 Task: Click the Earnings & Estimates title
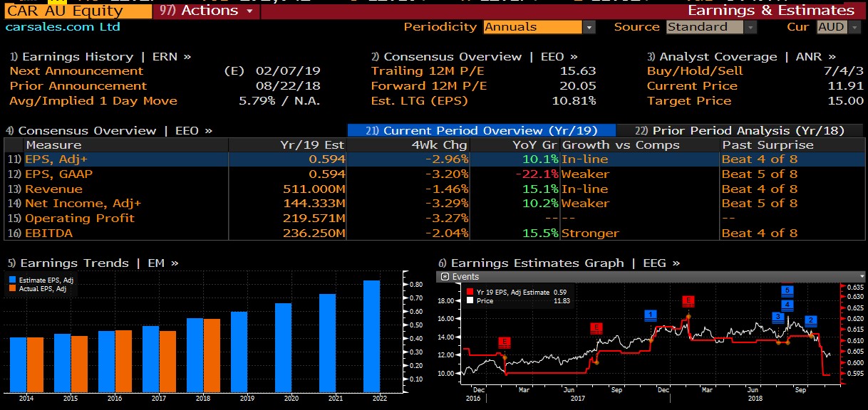770,11
